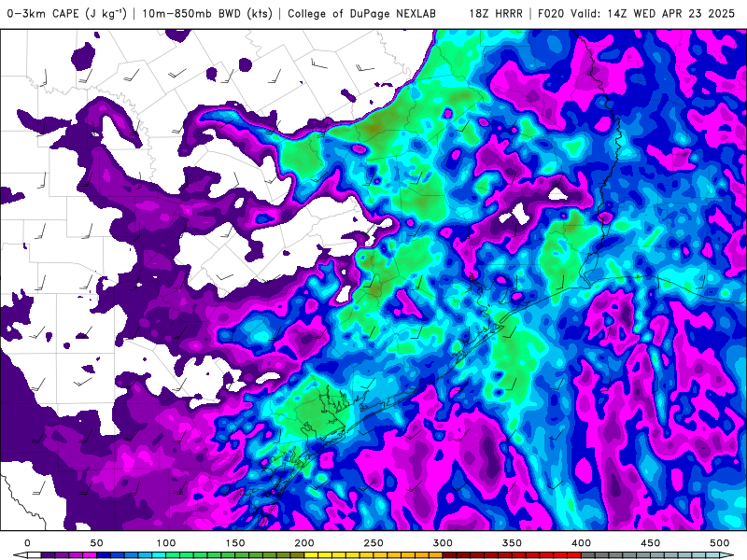Click the first yellow swatch at the 200 mark

pyautogui.click(x=311, y=555)
